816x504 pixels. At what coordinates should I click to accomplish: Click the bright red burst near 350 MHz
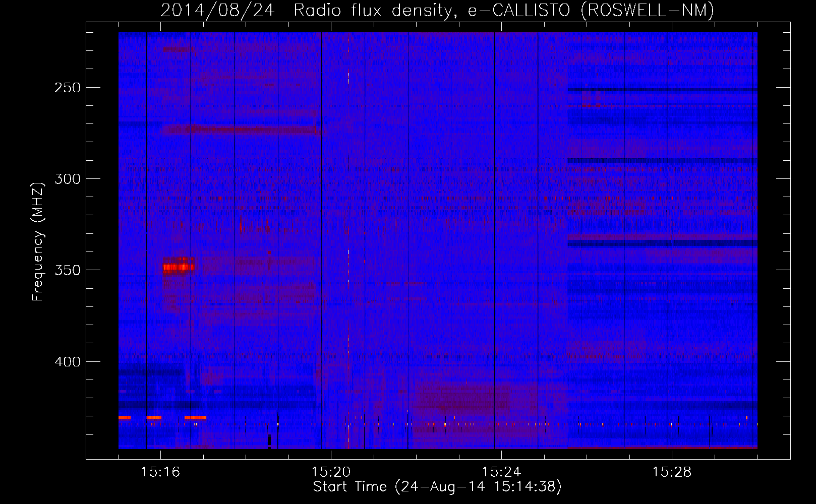pyautogui.click(x=179, y=267)
